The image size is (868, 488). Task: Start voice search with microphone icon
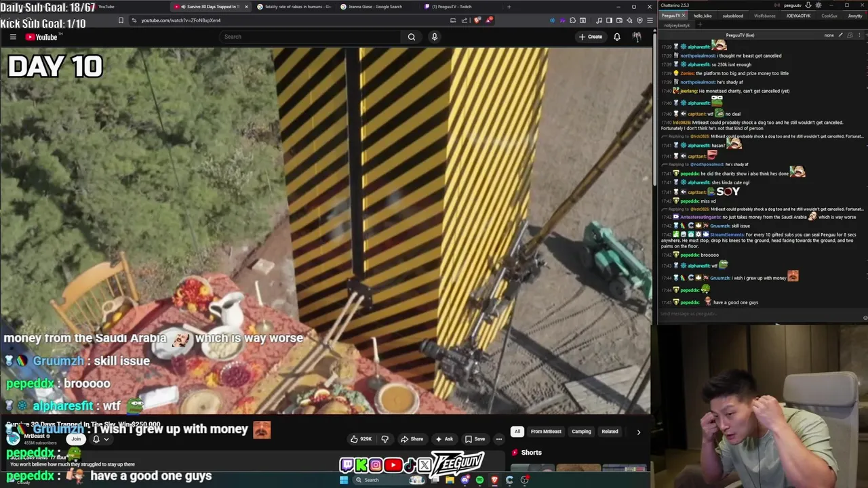click(435, 37)
